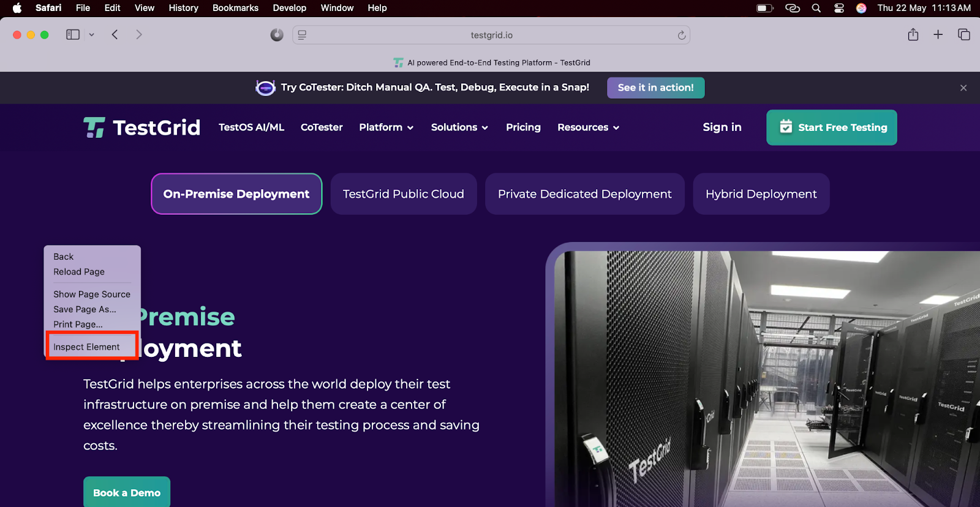The width and height of the screenshot is (980, 507).
Task: Open the Apple menu
Action: [17, 8]
